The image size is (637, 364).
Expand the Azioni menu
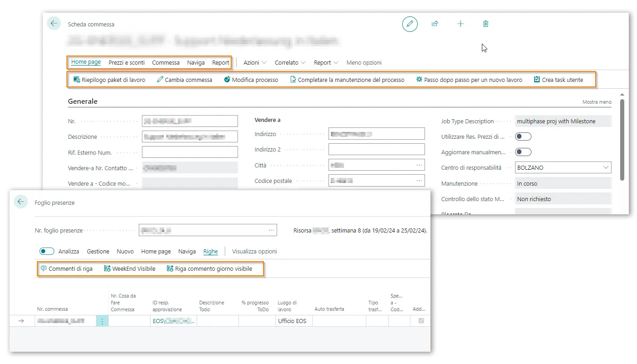pyautogui.click(x=255, y=62)
